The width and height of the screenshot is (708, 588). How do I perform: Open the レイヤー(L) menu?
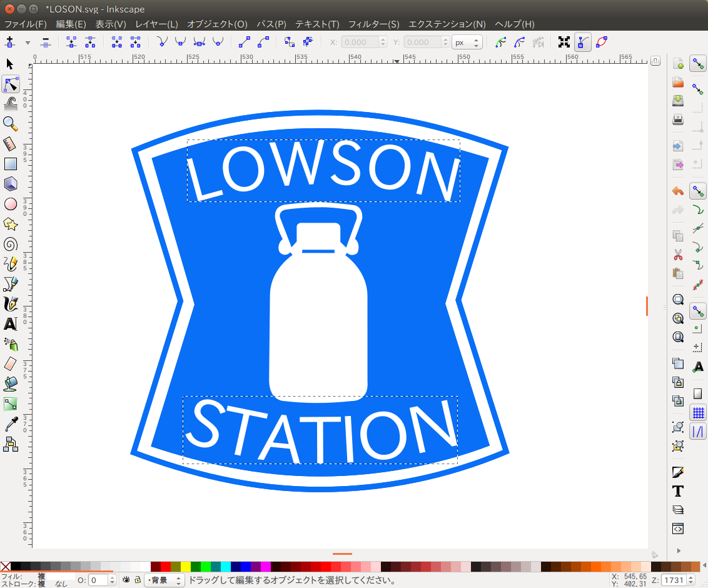click(x=157, y=24)
